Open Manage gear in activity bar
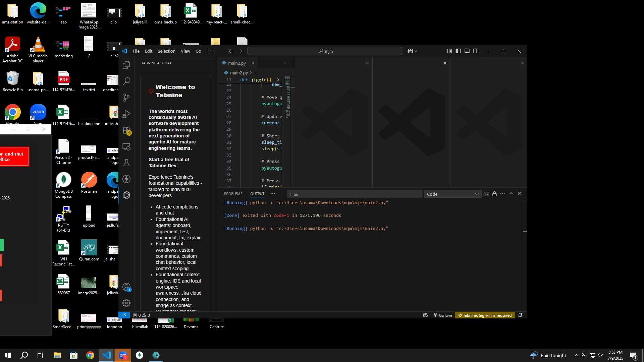This screenshot has width=644, height=362. click(x=126, y=303)
